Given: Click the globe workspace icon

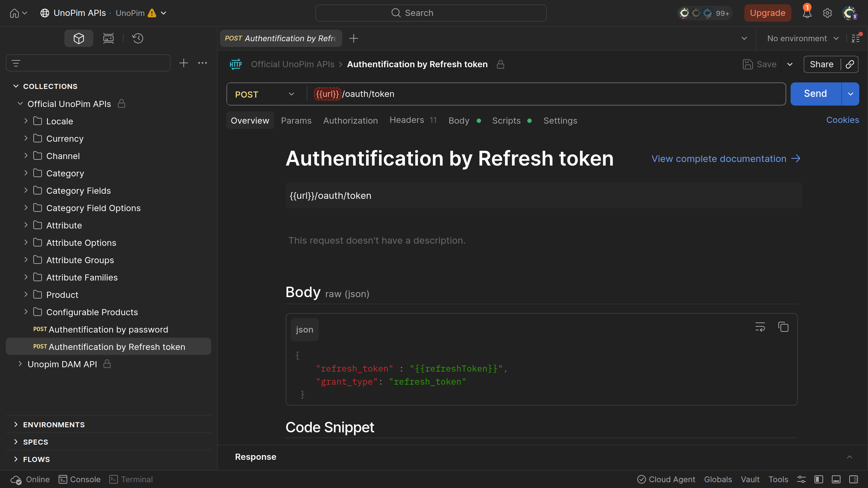Looking at the screenshot, I should coord(45,13).
